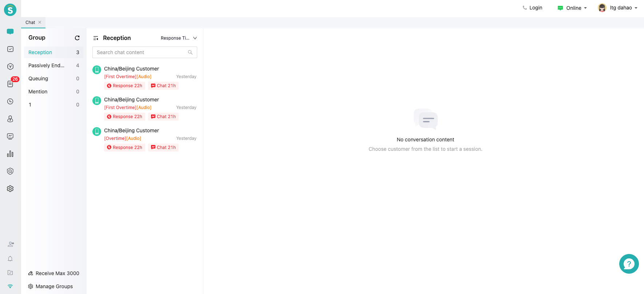This screenshot has width=644, height=294.
Task: Expand the Response Time sort dropdown
Action: (179, 38)
